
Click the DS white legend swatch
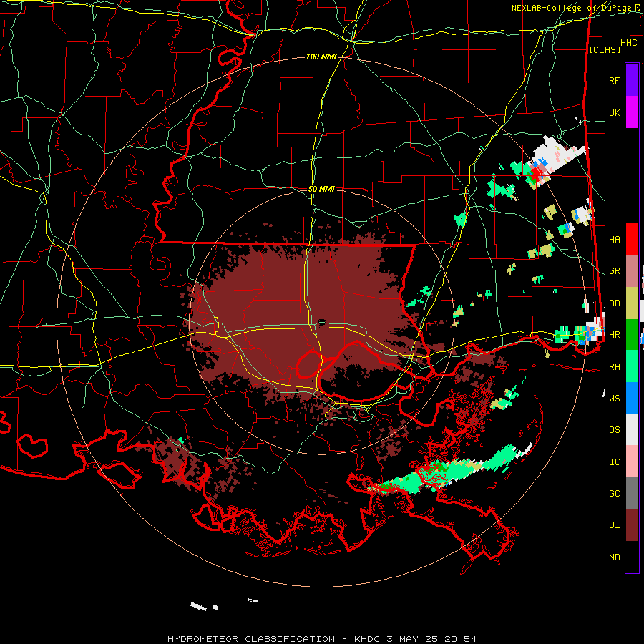coord(632,429)
